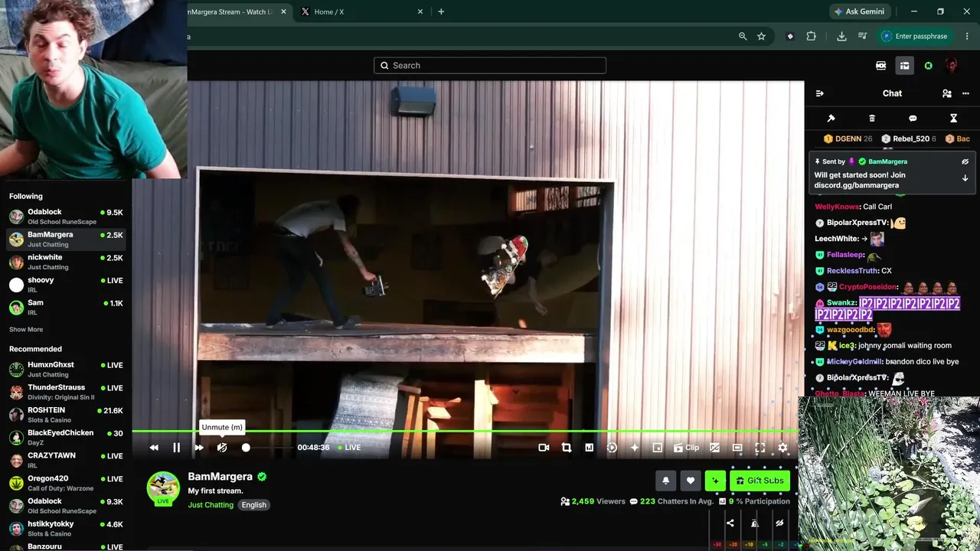Click the Ask Gemini button
The height and width of the screenshot is (551, 980).
click(x=860, y=11)
